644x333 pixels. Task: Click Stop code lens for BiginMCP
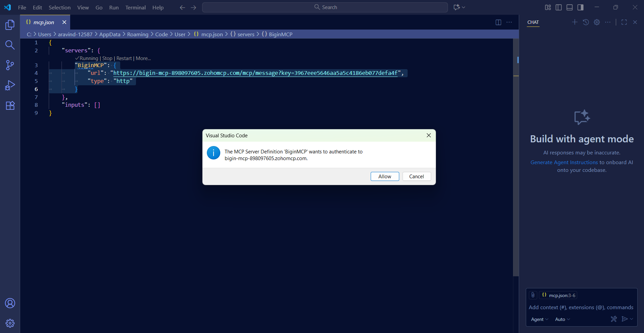click(107, 58)
